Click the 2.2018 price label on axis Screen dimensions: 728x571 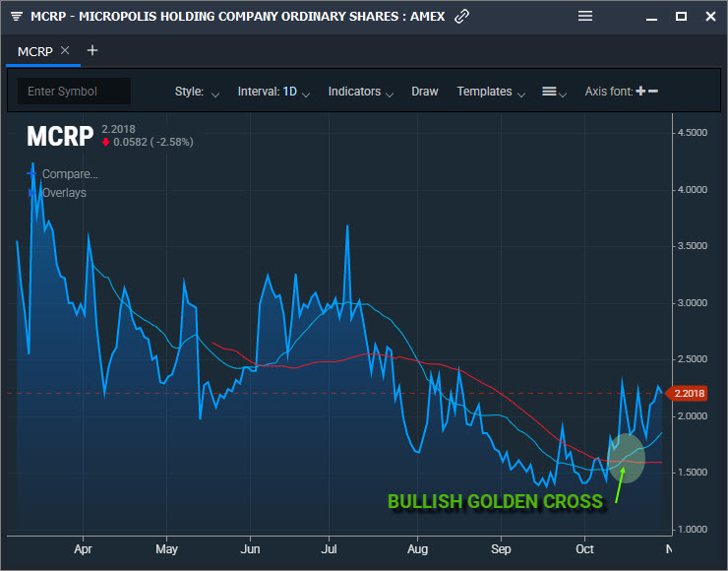[x=689, y=394]
